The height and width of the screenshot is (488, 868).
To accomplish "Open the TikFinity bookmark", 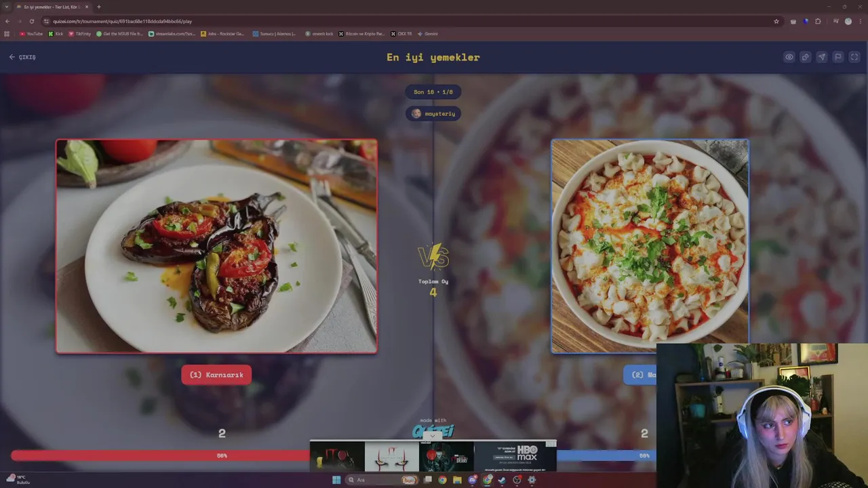I will tap(79, 33).
